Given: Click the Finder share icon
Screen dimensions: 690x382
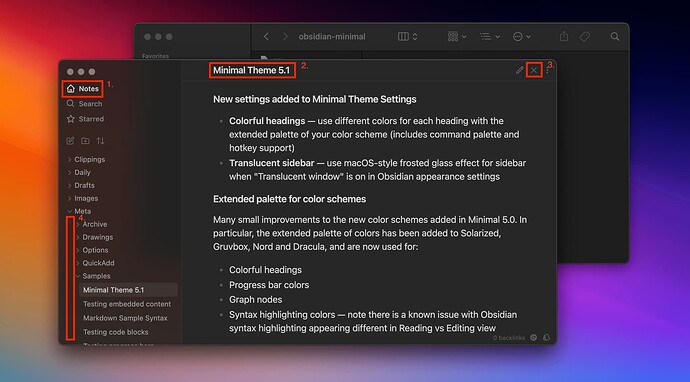Looking at the screenshot, I should point(564,37).
